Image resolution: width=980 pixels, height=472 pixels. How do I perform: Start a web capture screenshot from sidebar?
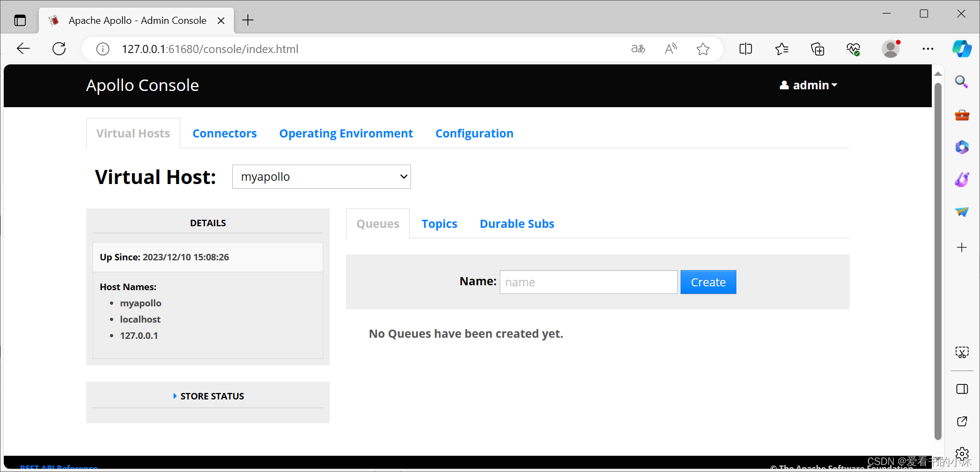point(962,352)
